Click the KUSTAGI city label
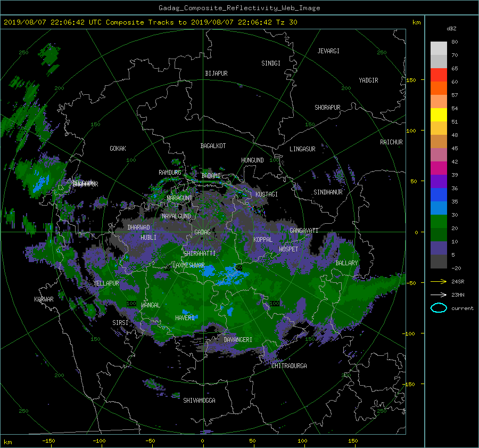The width and height of the screenshot is (479, 448). point(267,194)
